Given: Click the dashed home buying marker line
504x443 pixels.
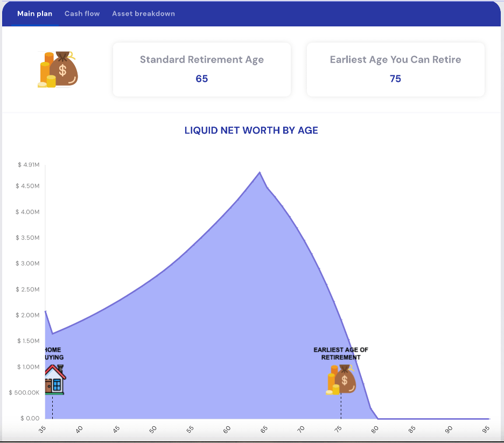Looking at the screenshot, I should 52,407.
